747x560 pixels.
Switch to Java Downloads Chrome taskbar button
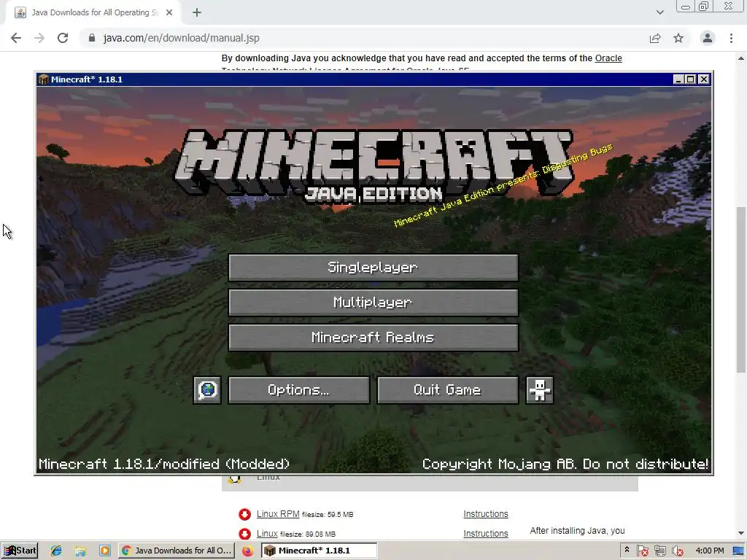pyautogui.click(x=177, y=551)
